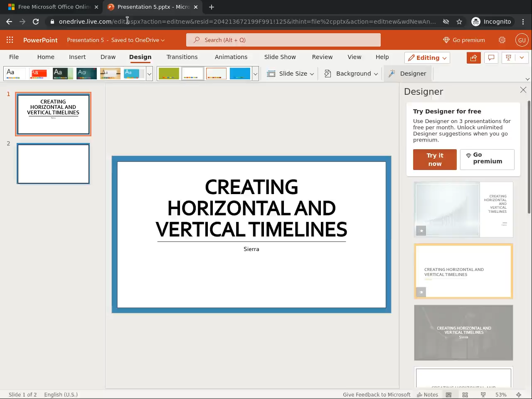532x399 pixels.
Task: Open the Comments pane icon
Action: click(x=491, y=58)
